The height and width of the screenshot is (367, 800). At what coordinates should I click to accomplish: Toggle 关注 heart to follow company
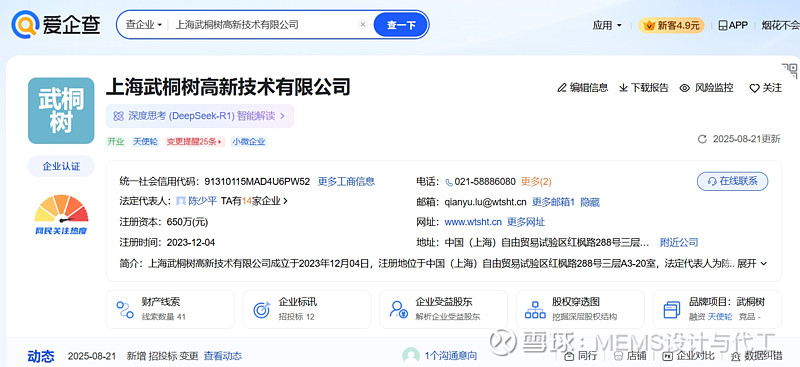pyautogui.click(x=754, y=88)
